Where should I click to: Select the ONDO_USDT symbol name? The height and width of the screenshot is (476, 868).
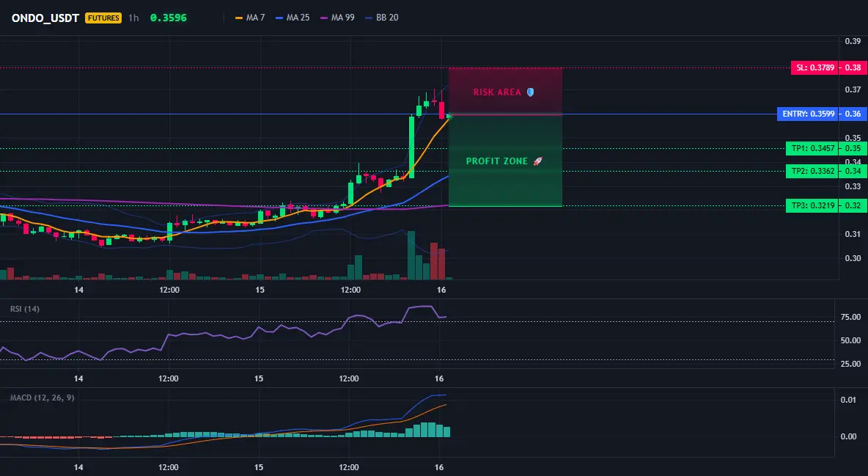pyautogui.click(x=45, y=18)
